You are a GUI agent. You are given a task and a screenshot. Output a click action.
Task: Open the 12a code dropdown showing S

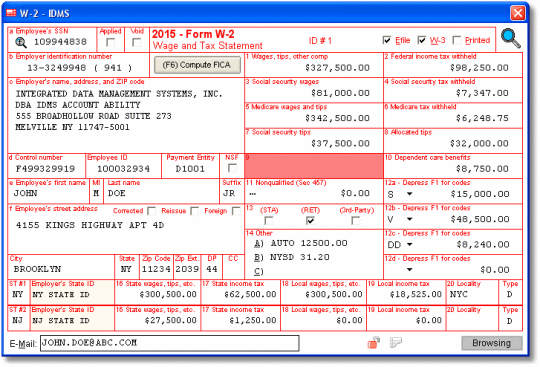409,194
